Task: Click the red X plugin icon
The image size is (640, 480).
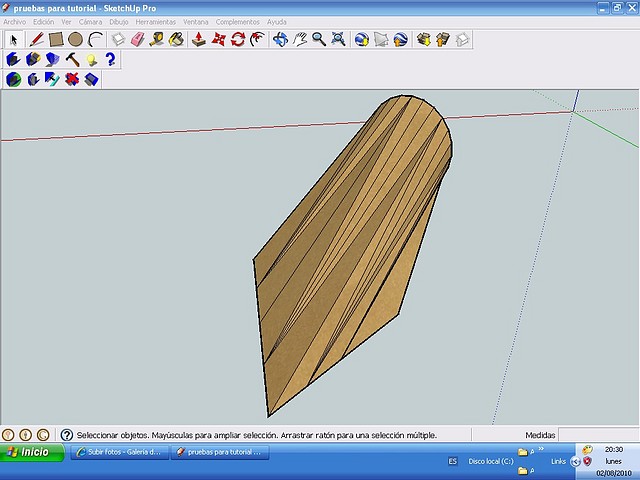Action: coord(72,79)
